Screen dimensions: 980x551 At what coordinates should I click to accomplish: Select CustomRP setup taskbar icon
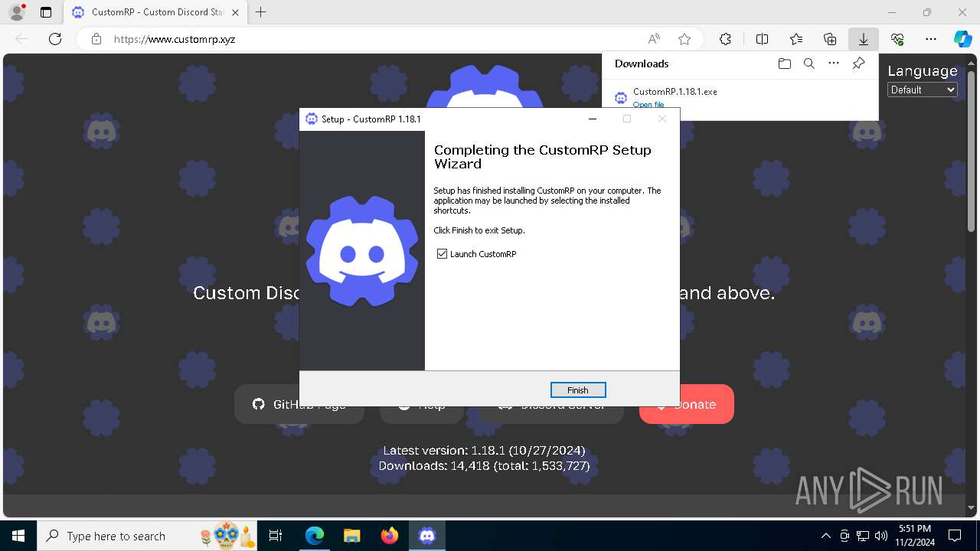[x=427, y=536]
